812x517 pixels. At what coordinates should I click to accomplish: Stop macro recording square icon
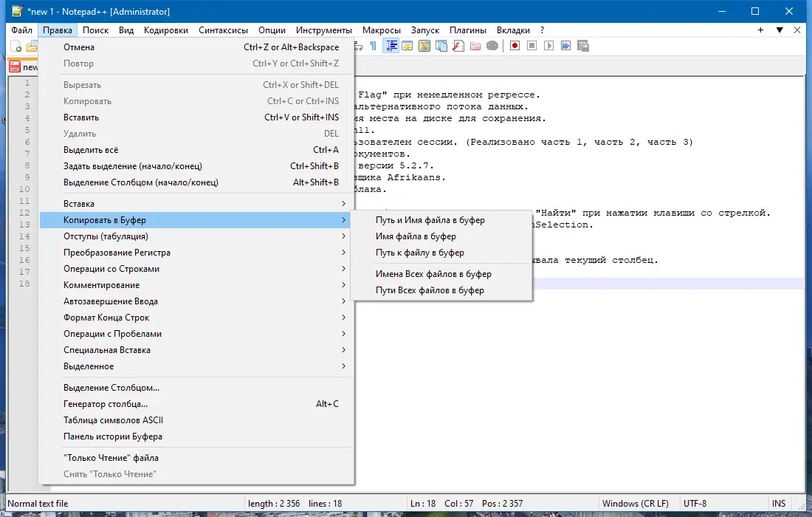(531, 46)
